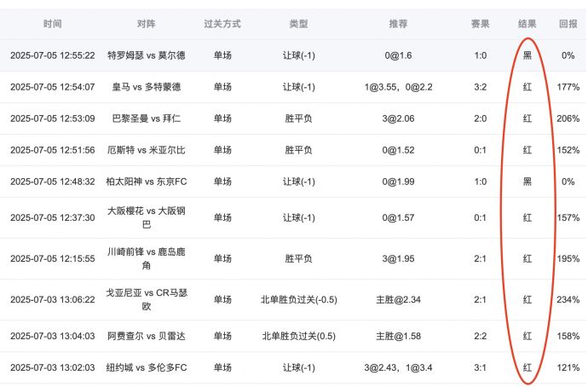Screen dimensions: 588x387
Task: Select the 3@2.06 recommendation cell
Action: click(x=398, y=118)
